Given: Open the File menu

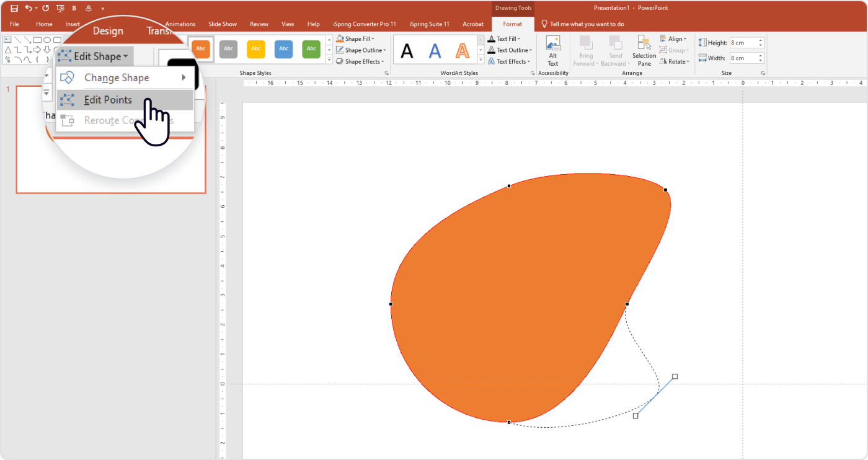Looking at the screenshot, I should point(14,24).
